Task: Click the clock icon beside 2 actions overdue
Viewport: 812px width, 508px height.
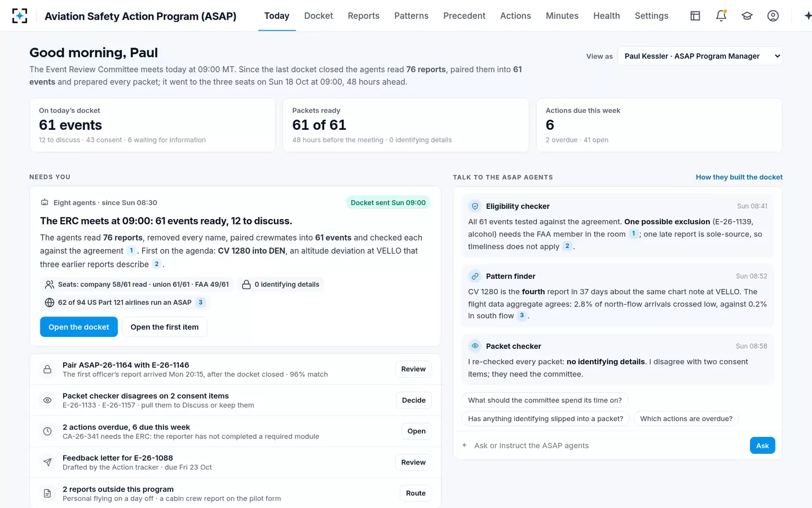Action: (47, 431)
